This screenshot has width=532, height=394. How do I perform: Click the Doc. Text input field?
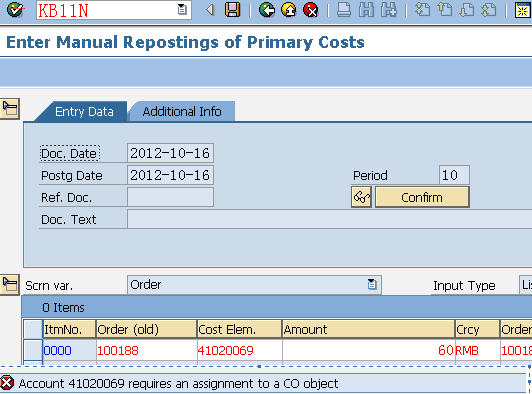(329, 219)
